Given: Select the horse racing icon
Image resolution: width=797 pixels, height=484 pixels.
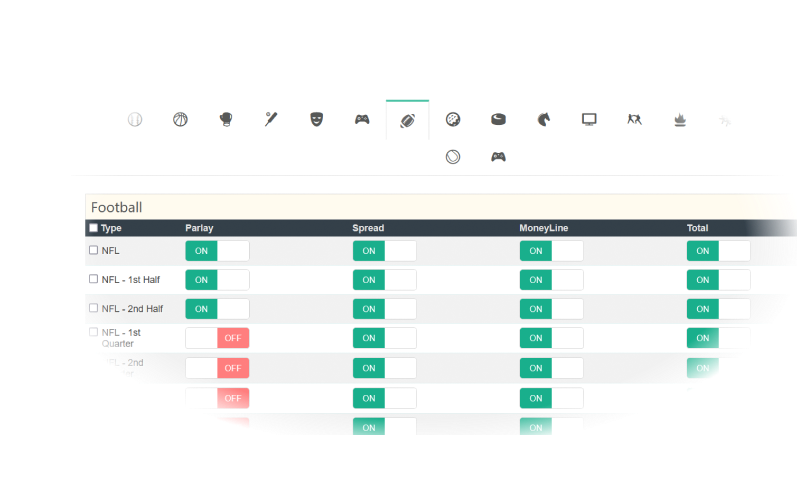Looking at the screenshot, I should click(544, 119).
